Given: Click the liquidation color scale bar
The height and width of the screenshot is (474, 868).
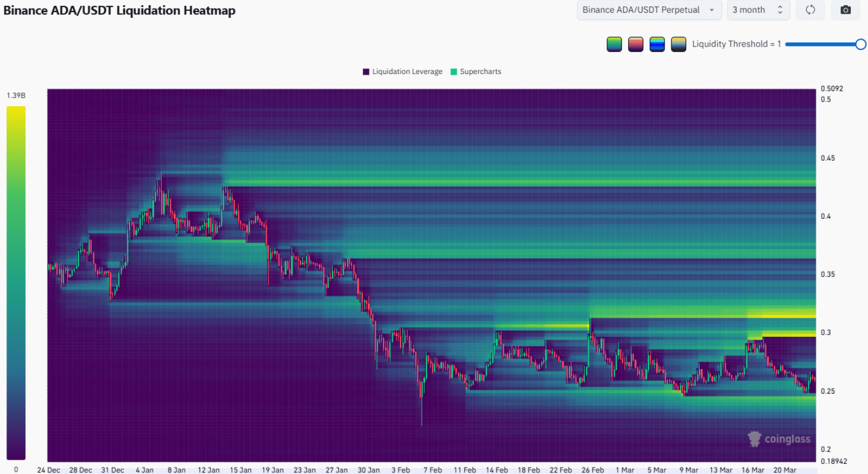Looking at the screenshot, I should (x=16, y=281).
